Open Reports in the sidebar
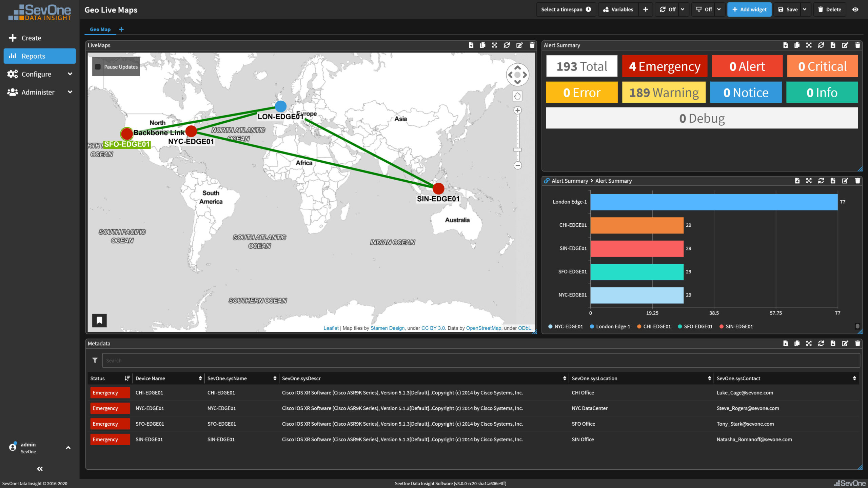This screenshot has width=868, height=488. coord(40,56)
